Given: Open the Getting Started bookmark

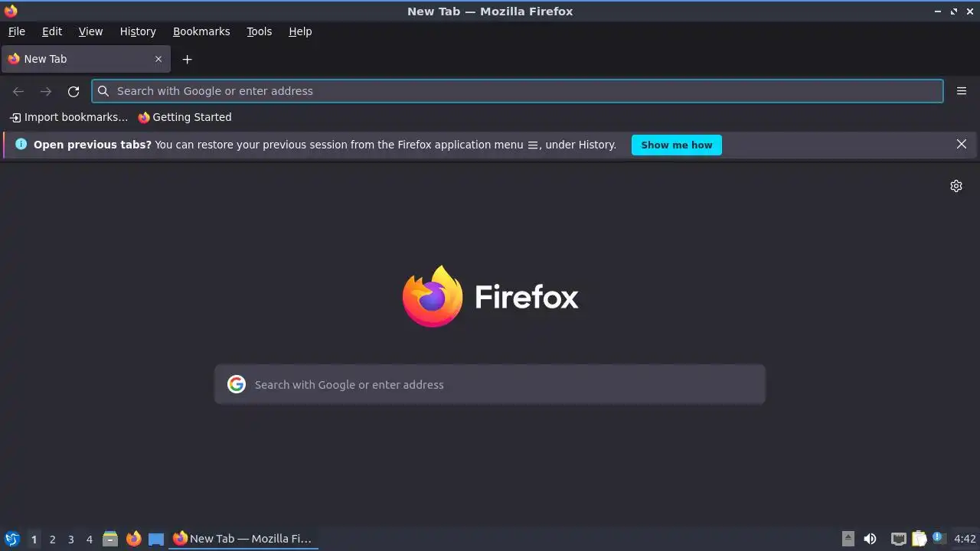Looking at the screenshot, I should pos(185,117).
